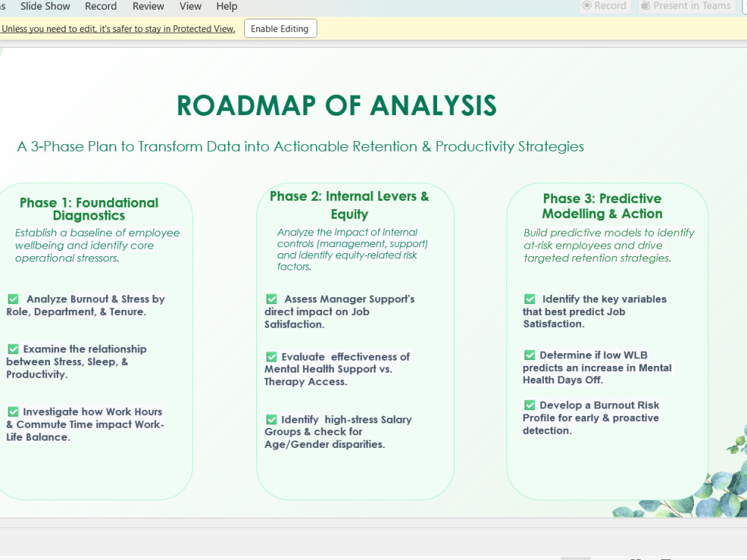Click checkmark beside Investigate how Work Hours
The width and height of the screenshot is (747, 560).
click(x=13, y=411)
